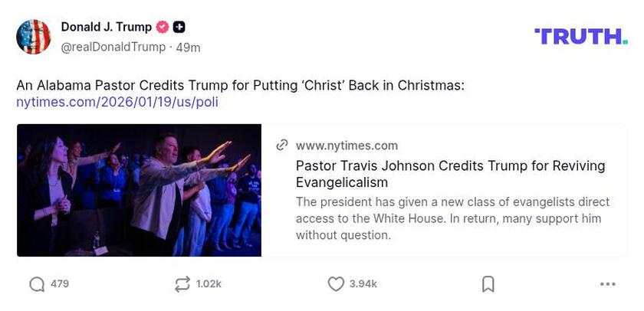Click the link chain icon
Image resolution: width=644 pixels, height=311 pixels.
tap(282, 146)
